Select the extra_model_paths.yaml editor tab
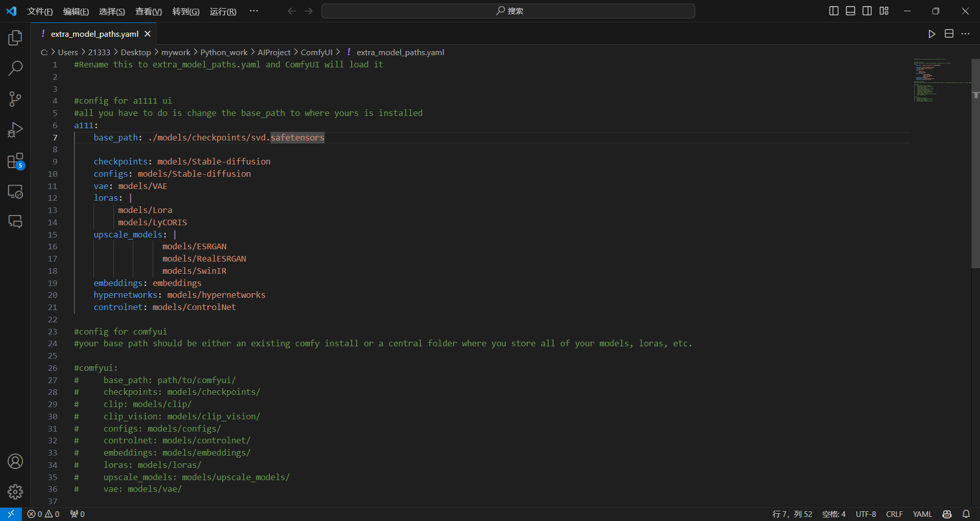The height and width of the screenshot is (521, 980). click(94, 34)
